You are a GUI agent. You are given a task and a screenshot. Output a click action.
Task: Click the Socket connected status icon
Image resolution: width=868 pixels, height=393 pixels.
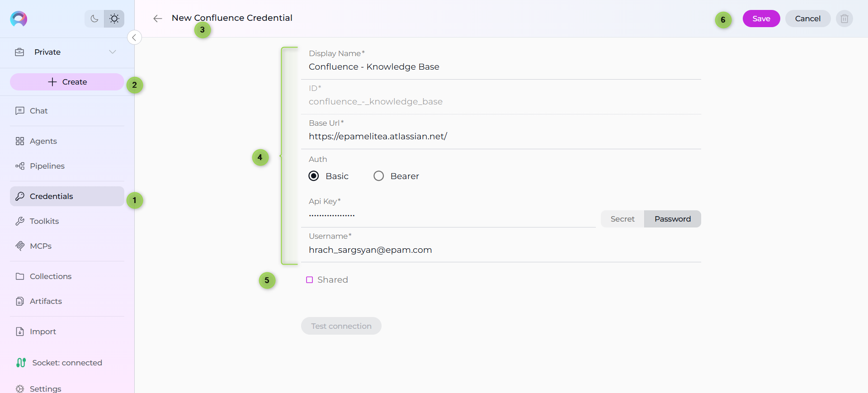21,363
